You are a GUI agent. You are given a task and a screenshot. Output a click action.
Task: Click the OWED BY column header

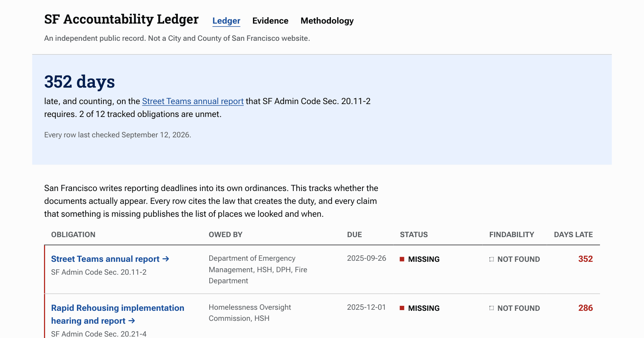tap(225, 235)
